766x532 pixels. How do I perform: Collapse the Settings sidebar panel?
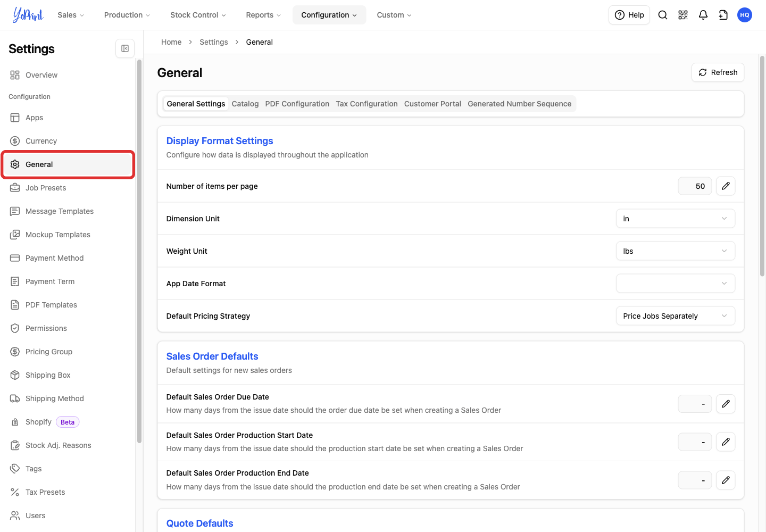(125, 48)
